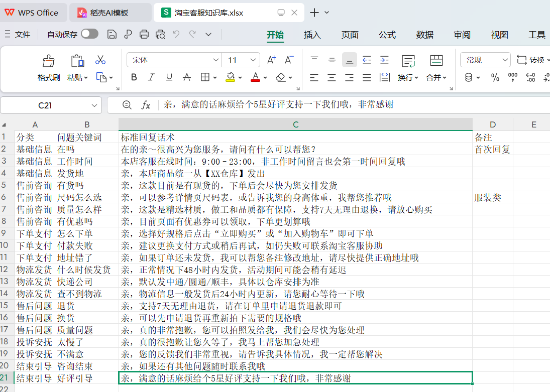550x392 pixels.
Task: Click the fx insert function icon
Action: point(146,105)
